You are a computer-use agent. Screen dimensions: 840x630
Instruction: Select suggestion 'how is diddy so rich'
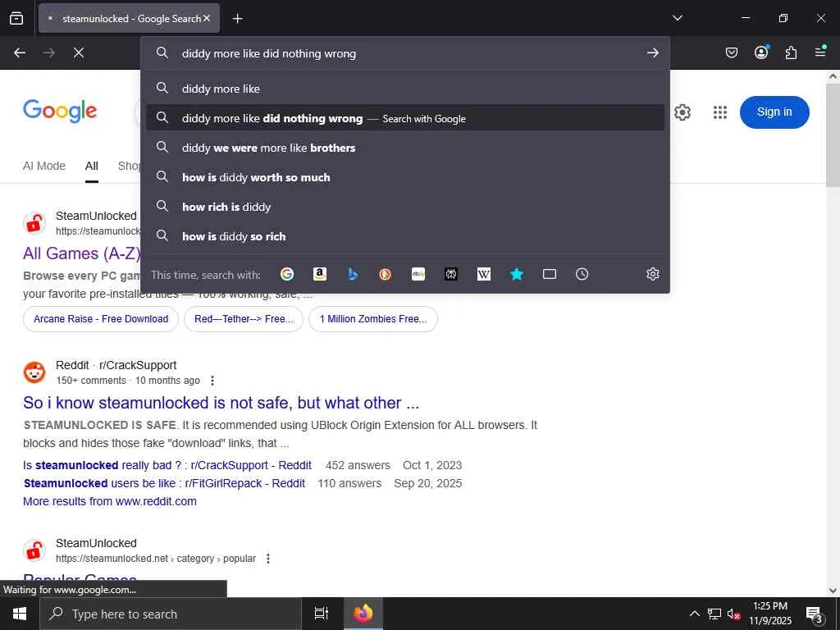pyautogui.click(x=405, y=235)
